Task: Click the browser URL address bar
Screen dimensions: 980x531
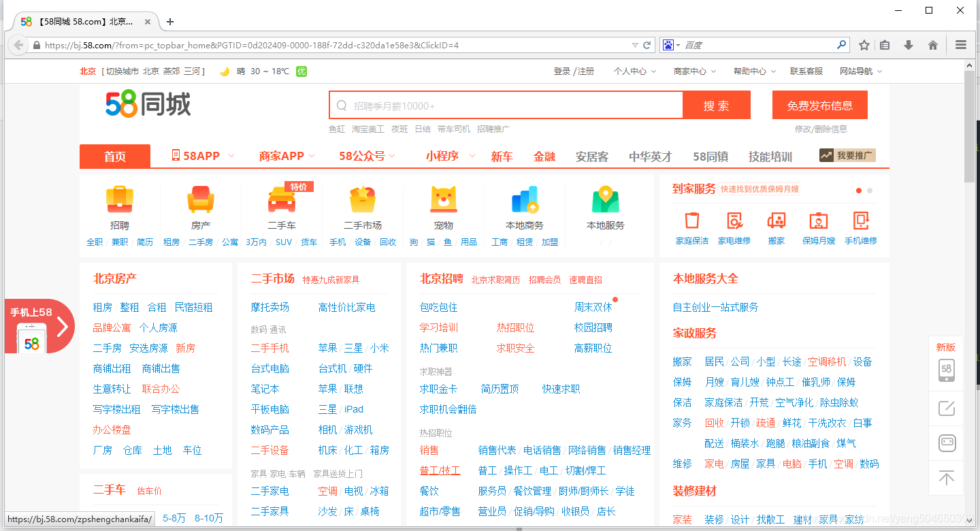Action: (x=333, y=45)
